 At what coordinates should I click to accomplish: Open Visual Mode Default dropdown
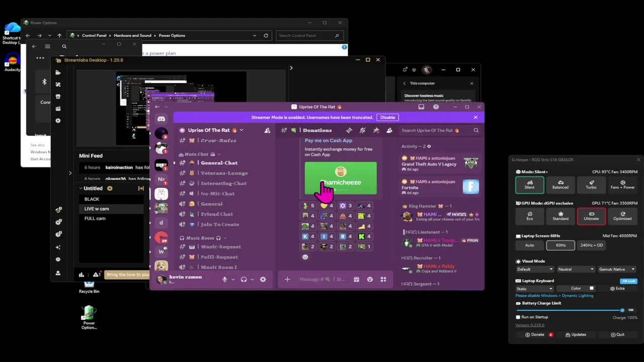click(x=534, y=269)
